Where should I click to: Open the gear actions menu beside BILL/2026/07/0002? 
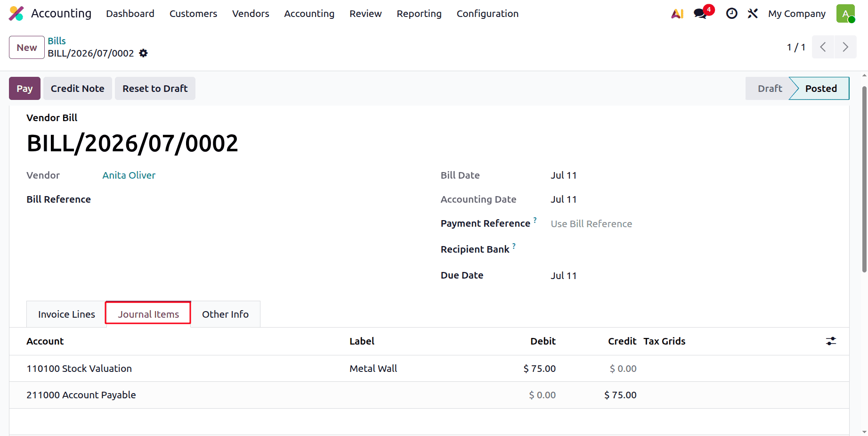click(x=144, y=53)
